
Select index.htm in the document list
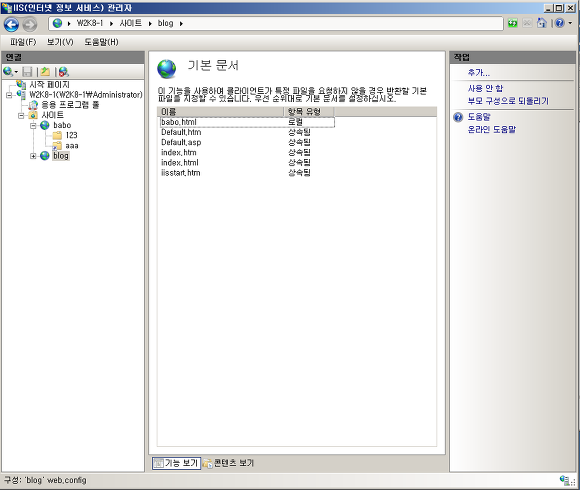pos(247,152)
